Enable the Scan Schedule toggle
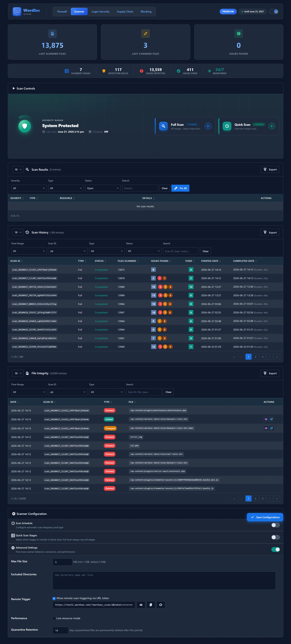The height and width of the screenshot is (644, 291). pyautogui.click(x=276, y=525)
